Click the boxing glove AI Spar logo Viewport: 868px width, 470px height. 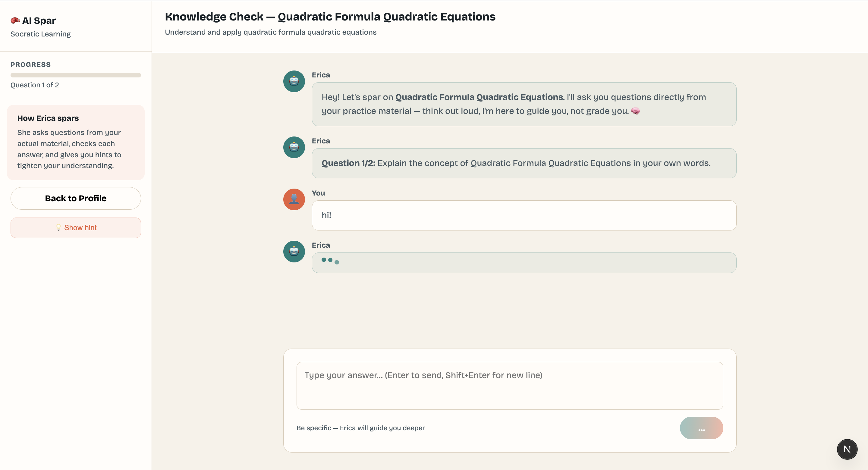coord(15,20)
